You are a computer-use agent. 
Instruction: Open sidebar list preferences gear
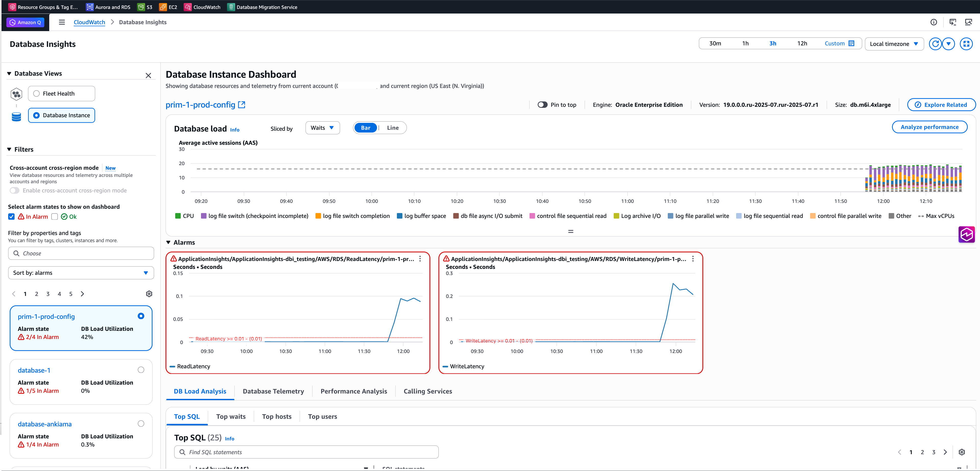[149, 294]
